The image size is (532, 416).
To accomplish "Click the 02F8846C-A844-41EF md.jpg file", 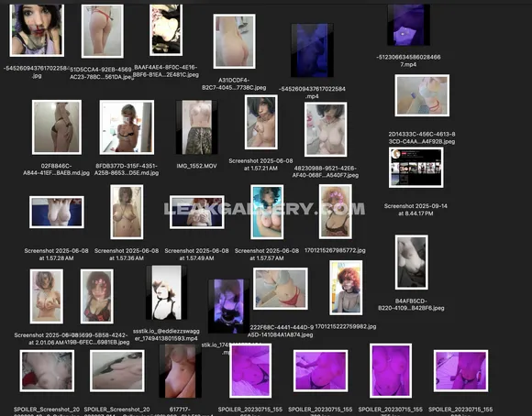I will coord(57,127).
